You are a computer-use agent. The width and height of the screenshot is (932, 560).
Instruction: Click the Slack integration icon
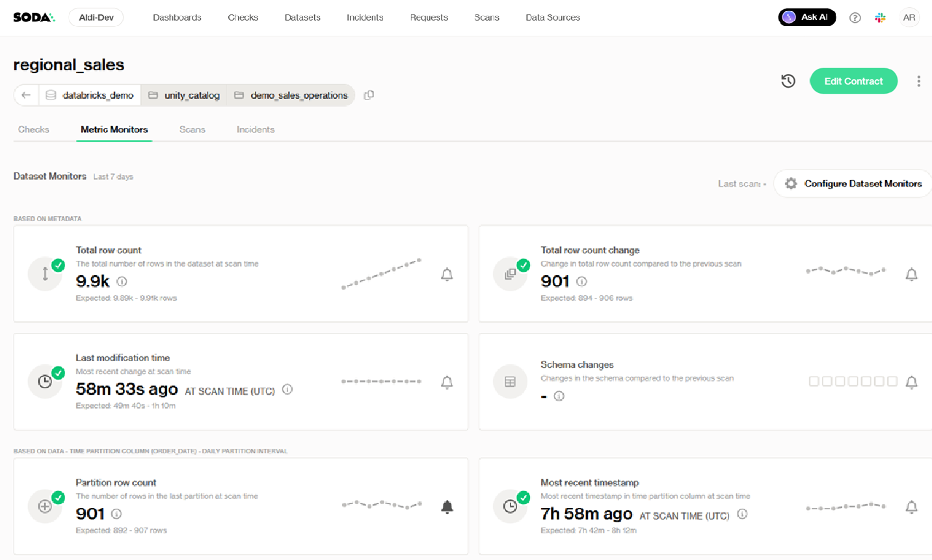880,18
